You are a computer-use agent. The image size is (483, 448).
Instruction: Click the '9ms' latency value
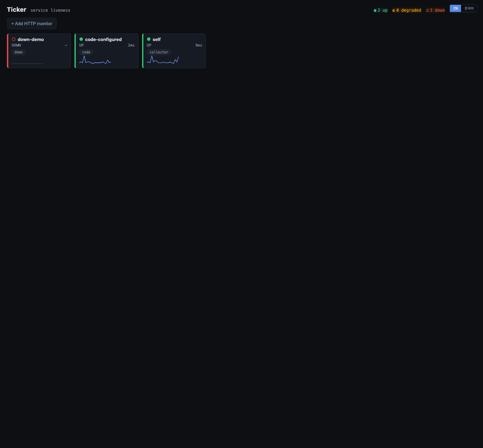(x=199, y=45)
